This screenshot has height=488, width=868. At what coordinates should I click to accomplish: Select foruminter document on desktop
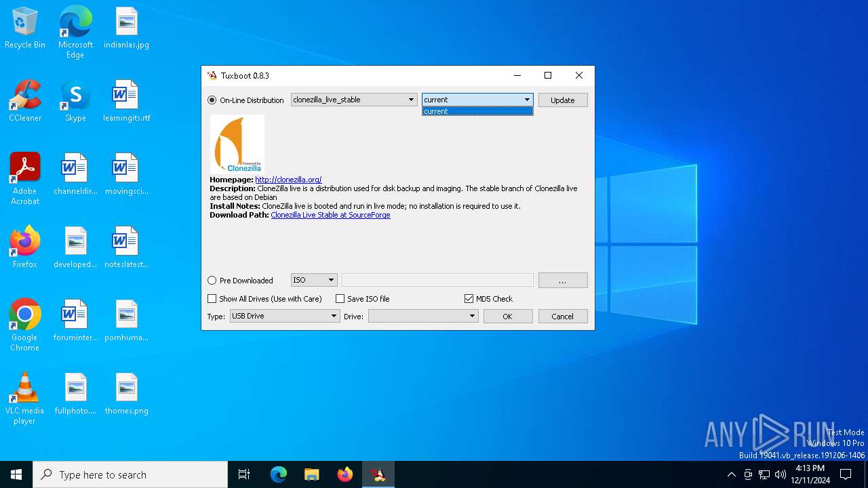pyautogui.click(x=75, y=321)
